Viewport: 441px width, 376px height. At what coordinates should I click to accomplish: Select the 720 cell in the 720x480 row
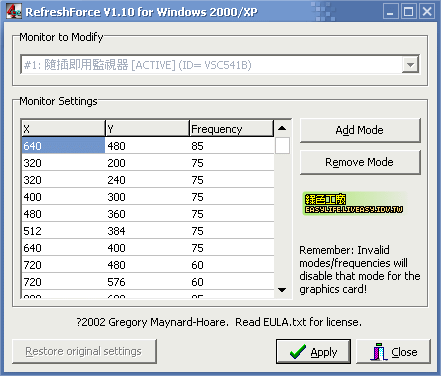[x=63, y=265]
